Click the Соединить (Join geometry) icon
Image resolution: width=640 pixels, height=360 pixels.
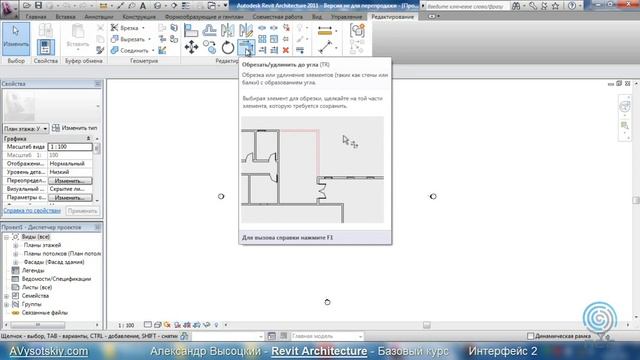point(114,50)
